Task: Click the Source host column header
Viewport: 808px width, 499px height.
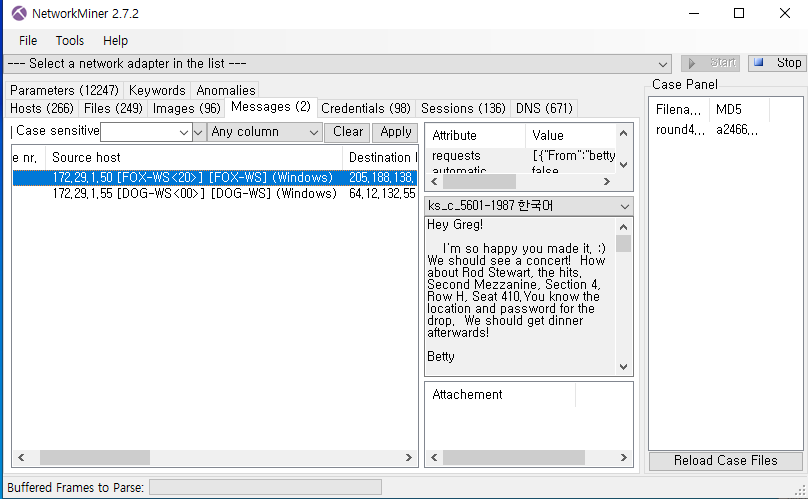Action: coord(194,158)
